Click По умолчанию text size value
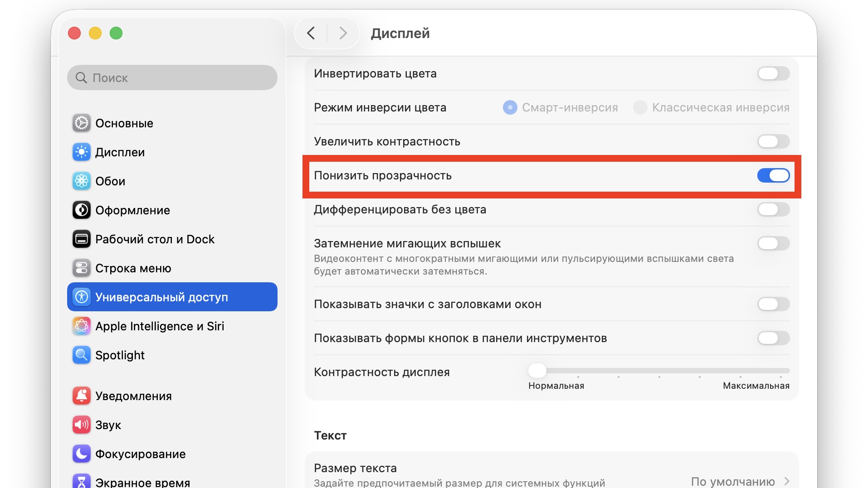Screen dimensions: 868x488 coord(733,482)
